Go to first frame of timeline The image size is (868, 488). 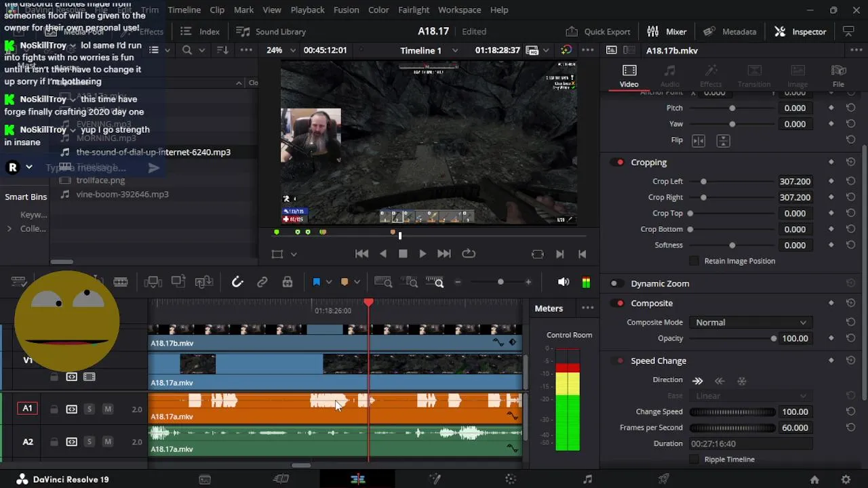(x=362, y=253)
